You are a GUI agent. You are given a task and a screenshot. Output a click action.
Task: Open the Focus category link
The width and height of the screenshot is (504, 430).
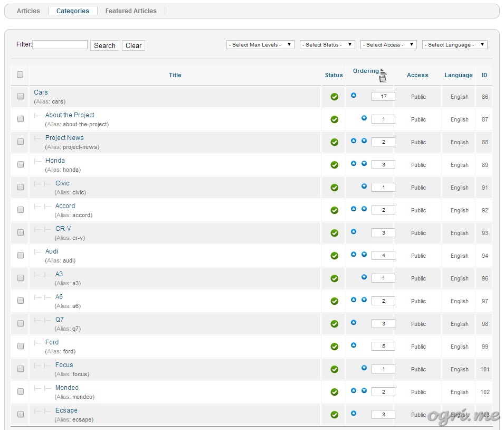tap(64, 365)
